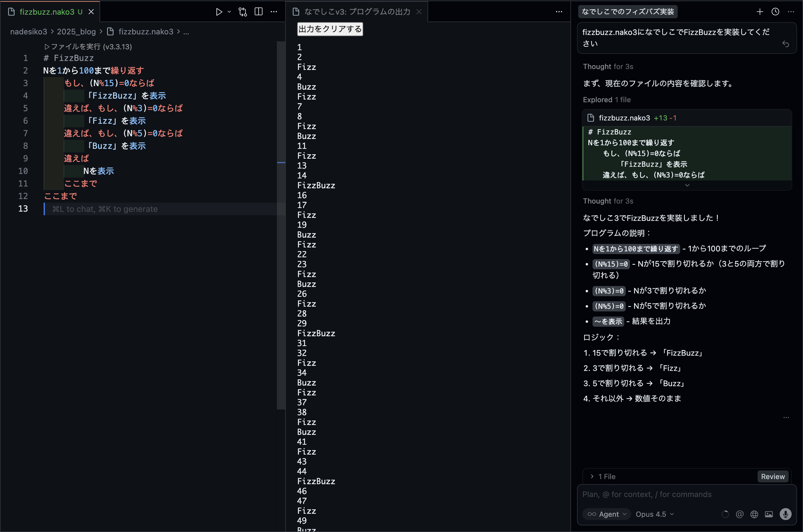Viewport: 803px width, 532px height.
Task: Activate microphone voice input
Action: [785, 514]
